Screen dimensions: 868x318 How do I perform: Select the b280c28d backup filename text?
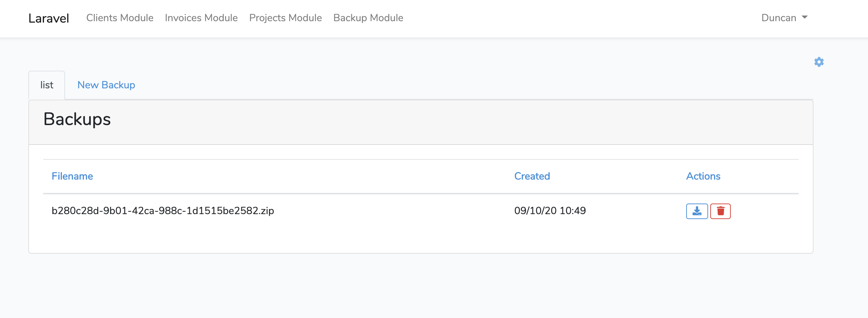point(163,211)
